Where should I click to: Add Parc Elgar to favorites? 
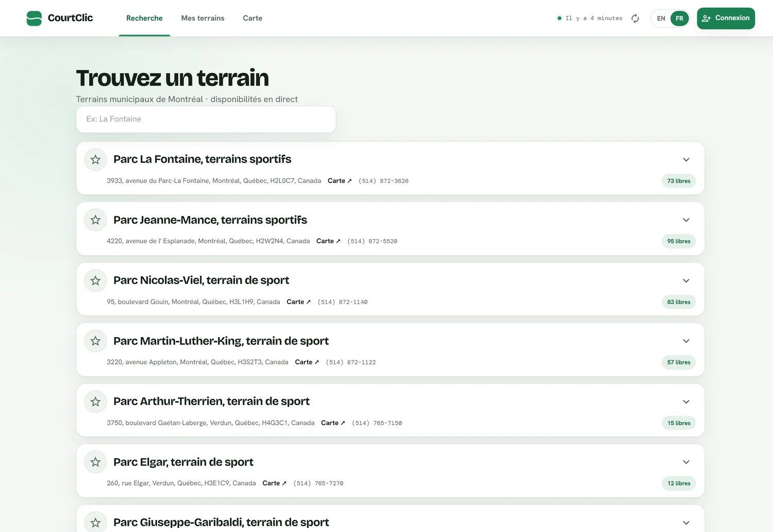pyautogui.click(x=95, y=462)
